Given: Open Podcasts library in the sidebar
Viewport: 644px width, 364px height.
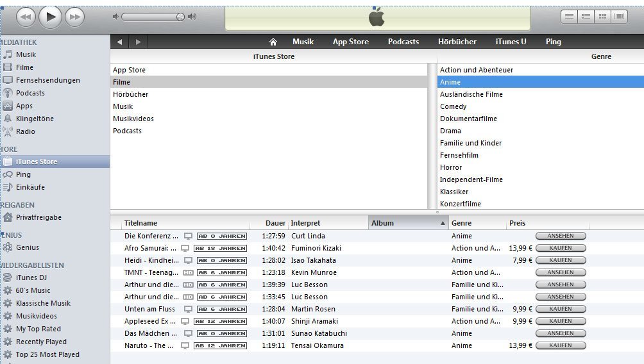Looking at the screenshot, I should pyautogui.click(x=30, y=93).
